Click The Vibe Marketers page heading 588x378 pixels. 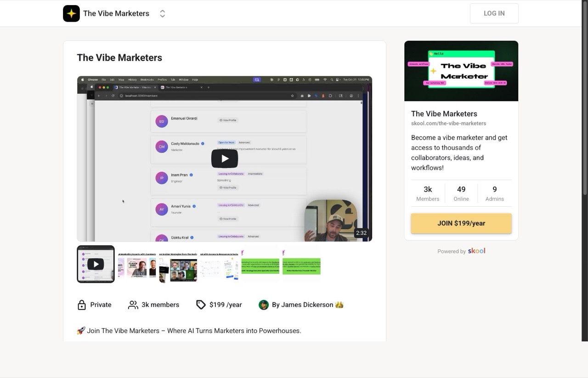(119, 57)
